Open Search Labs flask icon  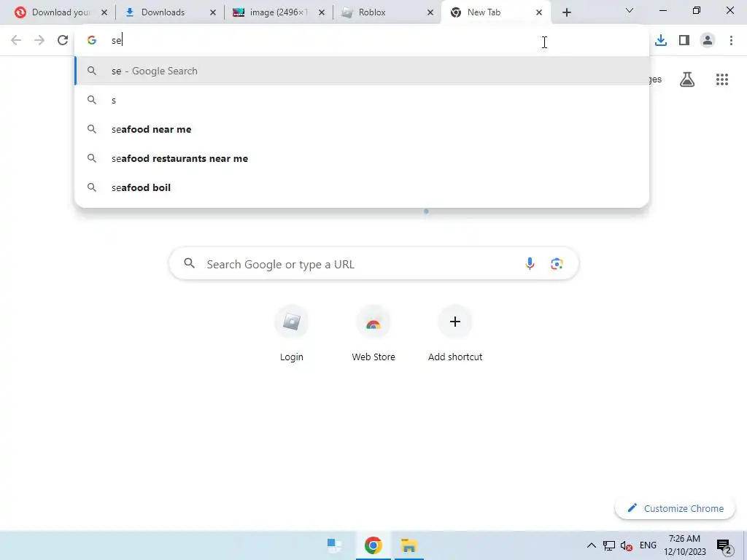(x=687, y=79)
